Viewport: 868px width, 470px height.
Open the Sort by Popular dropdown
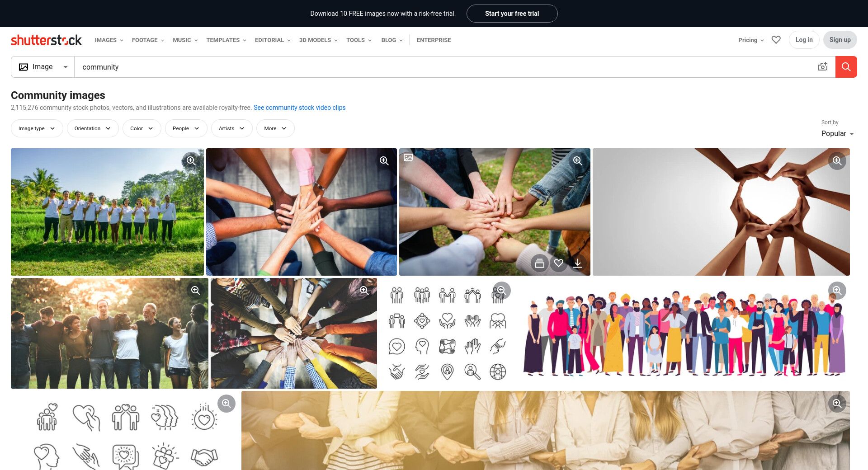coord(837,134)
